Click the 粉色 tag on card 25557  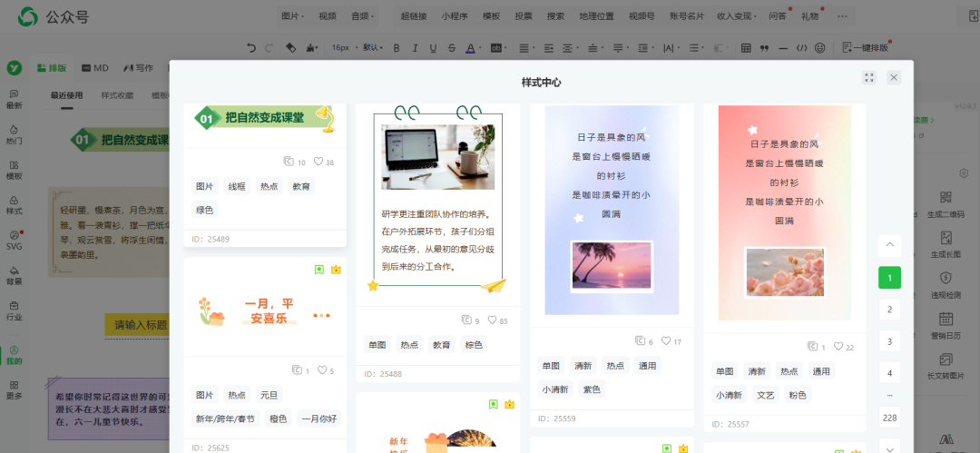pyautogui.click(x=798, y=395)
